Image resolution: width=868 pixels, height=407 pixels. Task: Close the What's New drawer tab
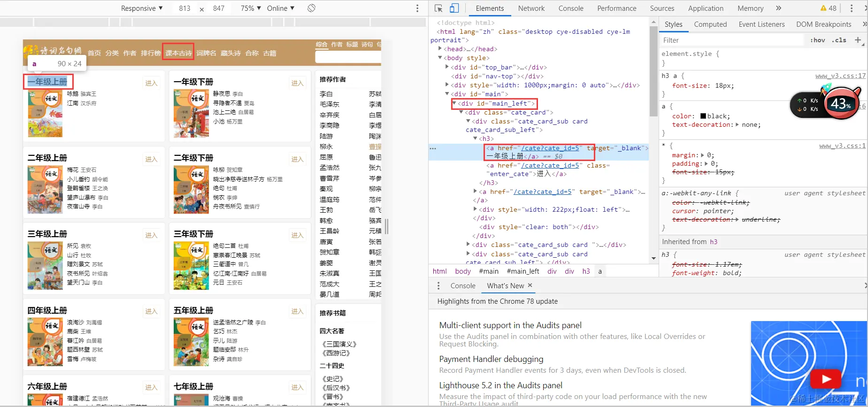[530, 285]
